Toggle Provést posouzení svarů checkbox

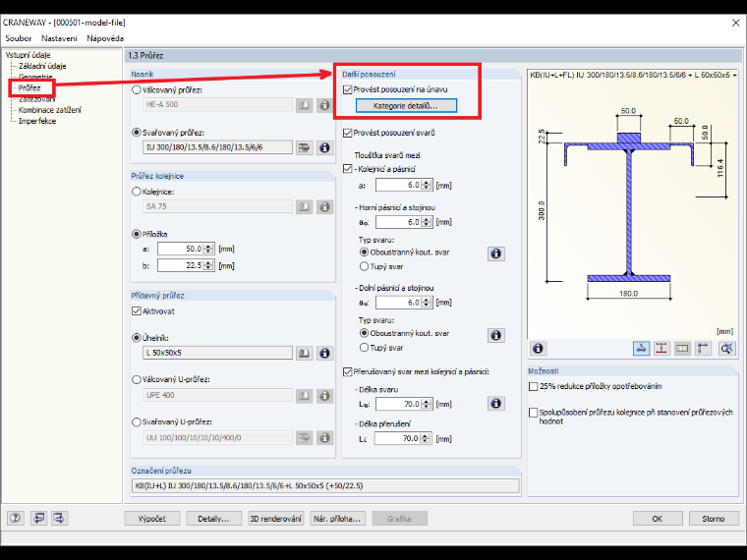[348, 133]
